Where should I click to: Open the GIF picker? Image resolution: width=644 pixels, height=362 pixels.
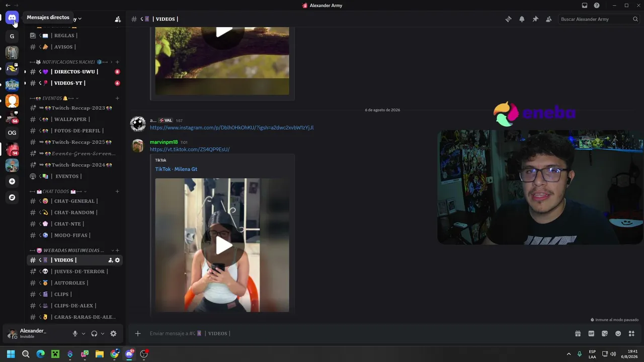[x=591, y=333]
